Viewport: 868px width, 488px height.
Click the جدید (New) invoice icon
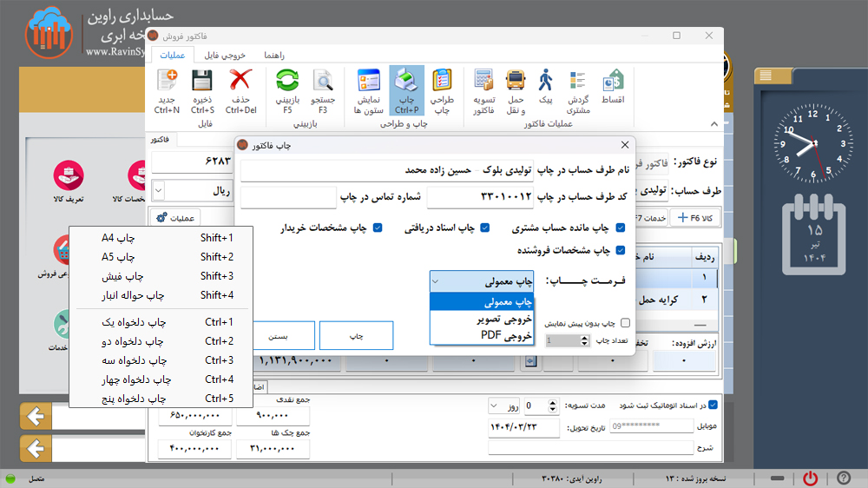[x=167, y=84]
